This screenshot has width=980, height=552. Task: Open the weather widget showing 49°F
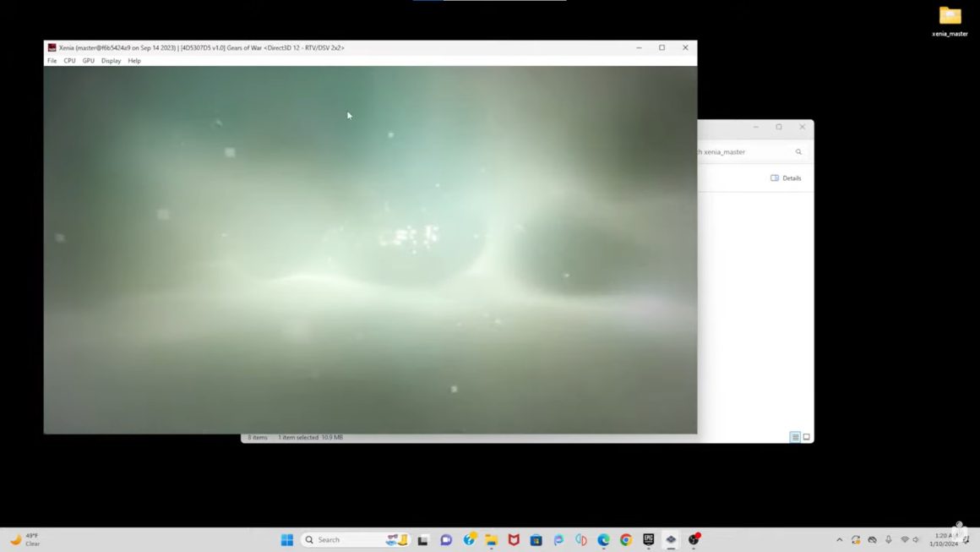click(25, 539)
